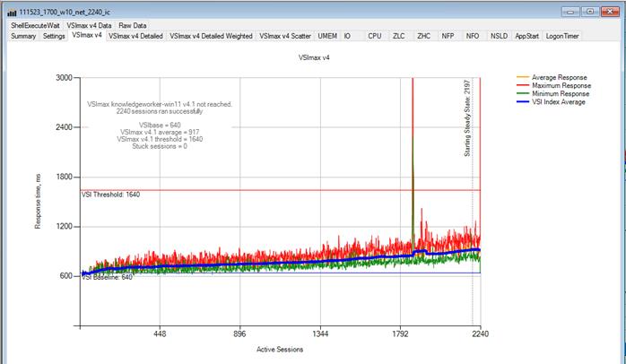Click the 2400 y-axis label

click(x=64, y=127)
